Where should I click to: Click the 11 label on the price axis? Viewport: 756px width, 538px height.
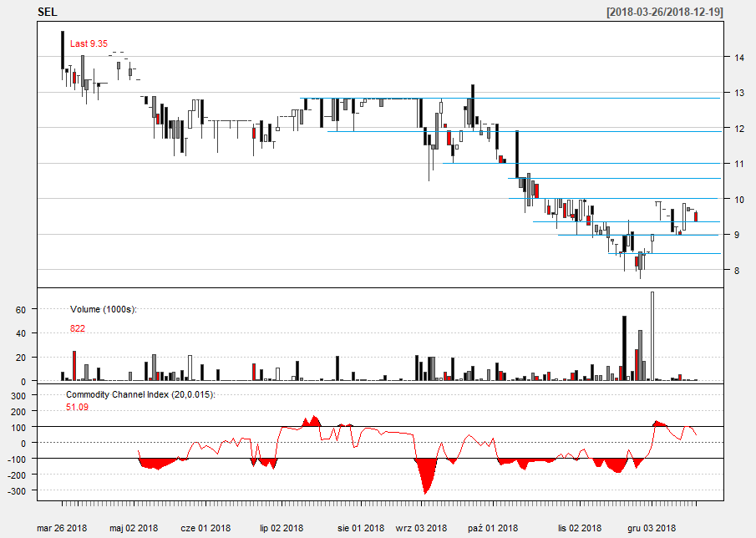point(739,164)
